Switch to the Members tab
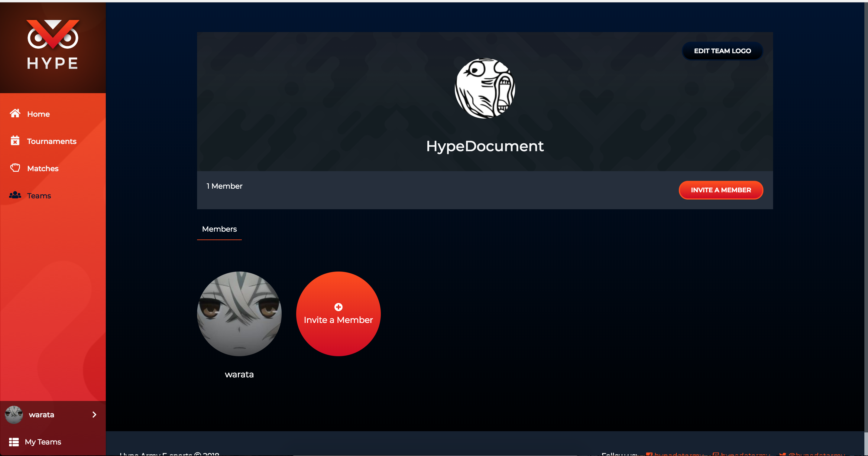Viewport: 868px width, 456px height. tap(219, 229)
